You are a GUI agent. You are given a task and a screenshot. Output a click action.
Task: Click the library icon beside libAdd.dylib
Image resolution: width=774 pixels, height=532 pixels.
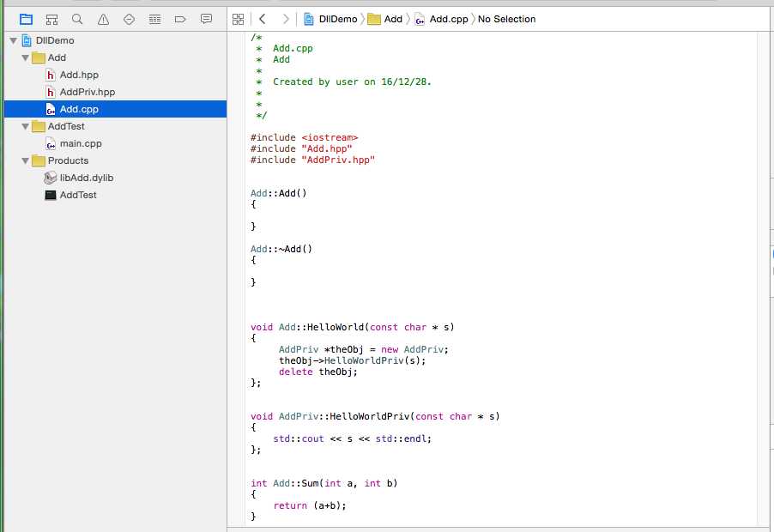click(51, 178)
